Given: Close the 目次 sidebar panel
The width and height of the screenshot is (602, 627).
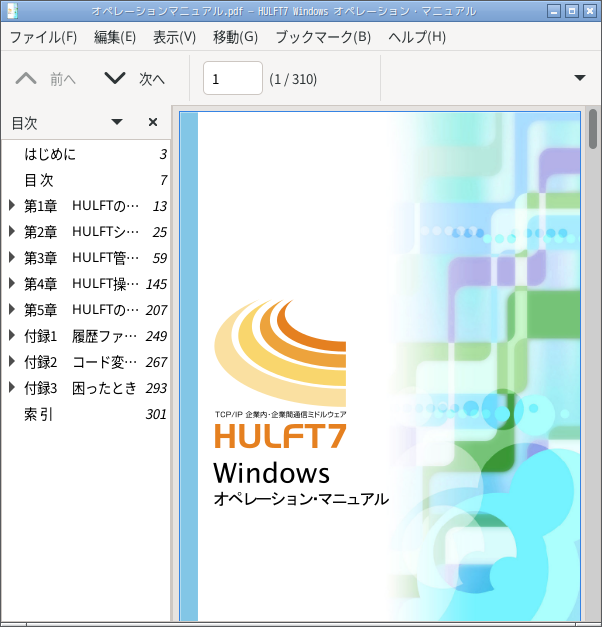Looking at the screenshot, I should click(x=153, y=122).
